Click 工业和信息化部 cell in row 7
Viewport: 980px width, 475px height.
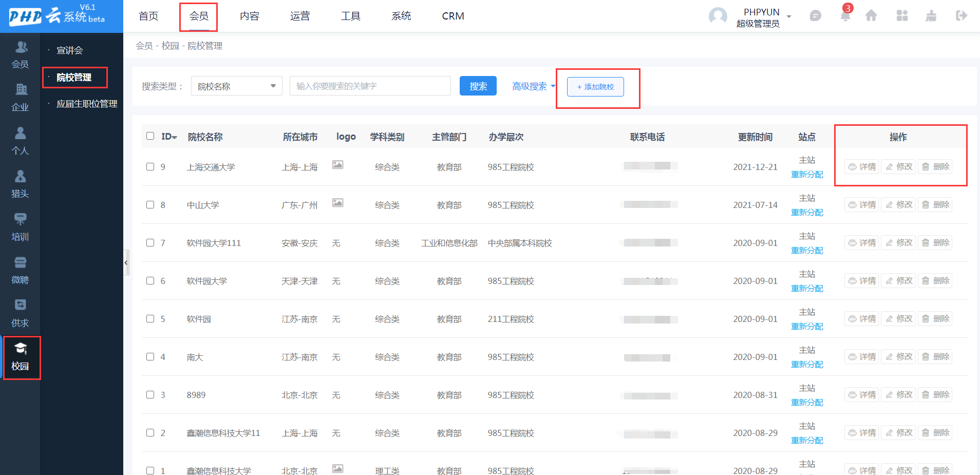pyautogui.click(x=449, y=243)
